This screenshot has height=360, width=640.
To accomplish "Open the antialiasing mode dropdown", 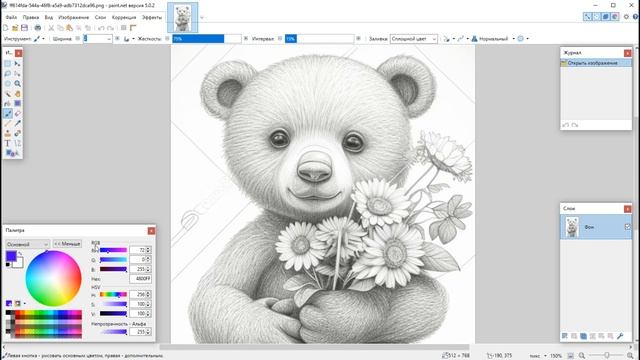I will (463, 39).
